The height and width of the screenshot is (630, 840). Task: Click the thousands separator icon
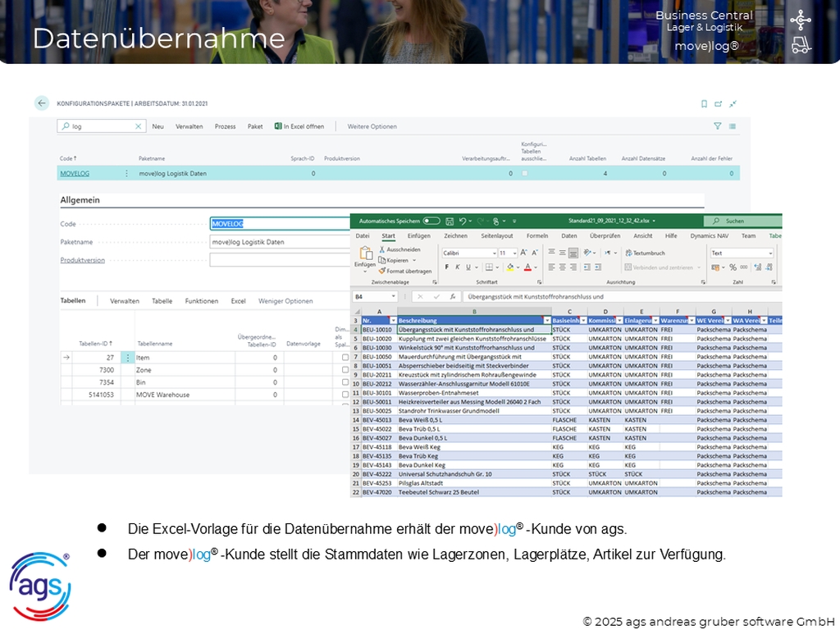(x=743, y=267)
